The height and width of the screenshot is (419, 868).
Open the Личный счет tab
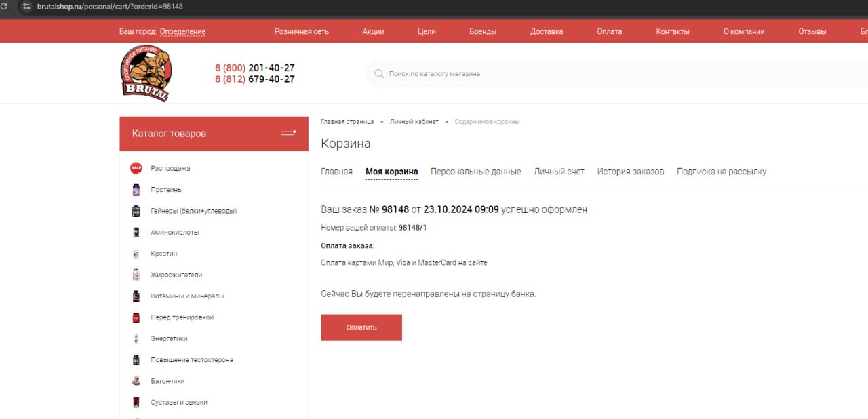click(x=559, y=172)
